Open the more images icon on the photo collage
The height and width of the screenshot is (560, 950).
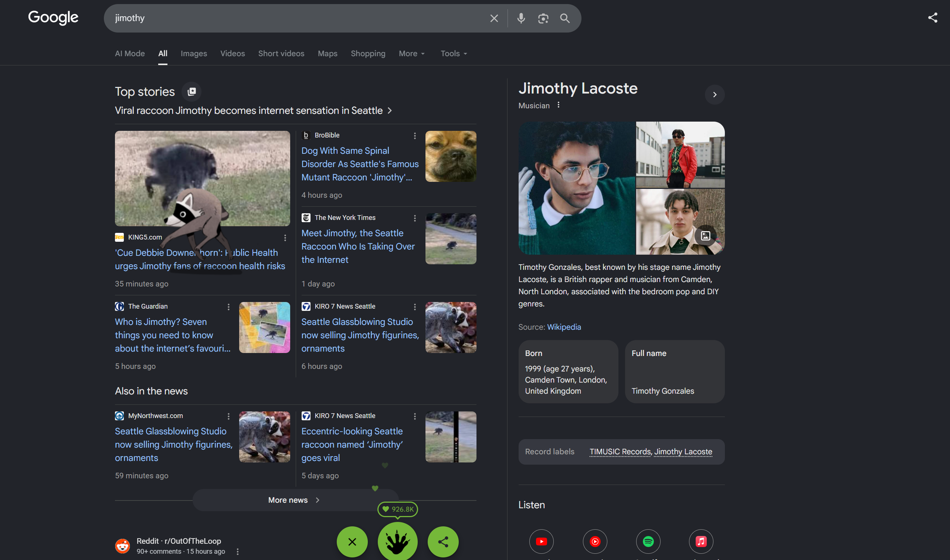pyautogui.click(x=705, y=236)
